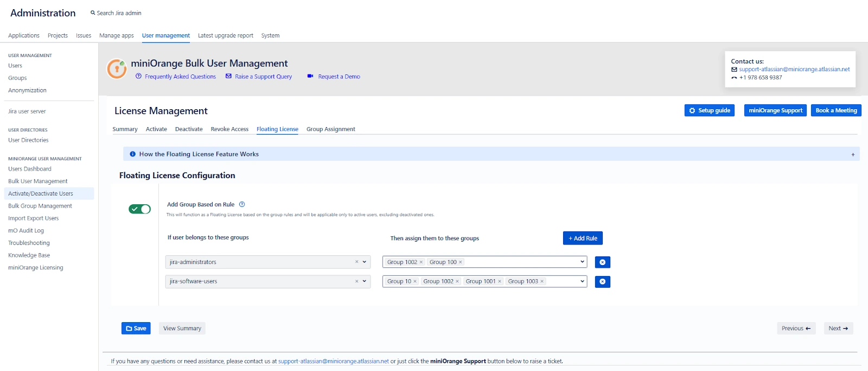Screen dimensions: 868x371
Task: Select Activate/Deactivate Users in the sidebar
Action: coord(49,193)
